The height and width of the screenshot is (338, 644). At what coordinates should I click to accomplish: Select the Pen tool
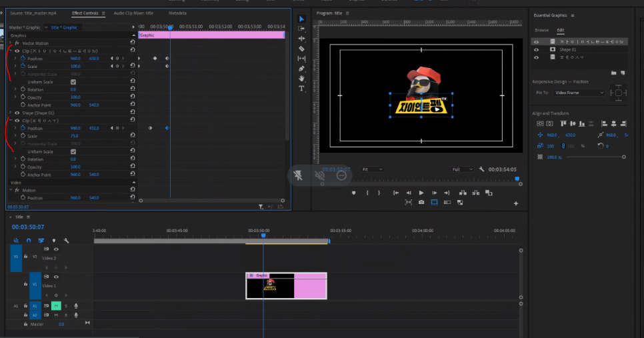click(x=301, y=69)
